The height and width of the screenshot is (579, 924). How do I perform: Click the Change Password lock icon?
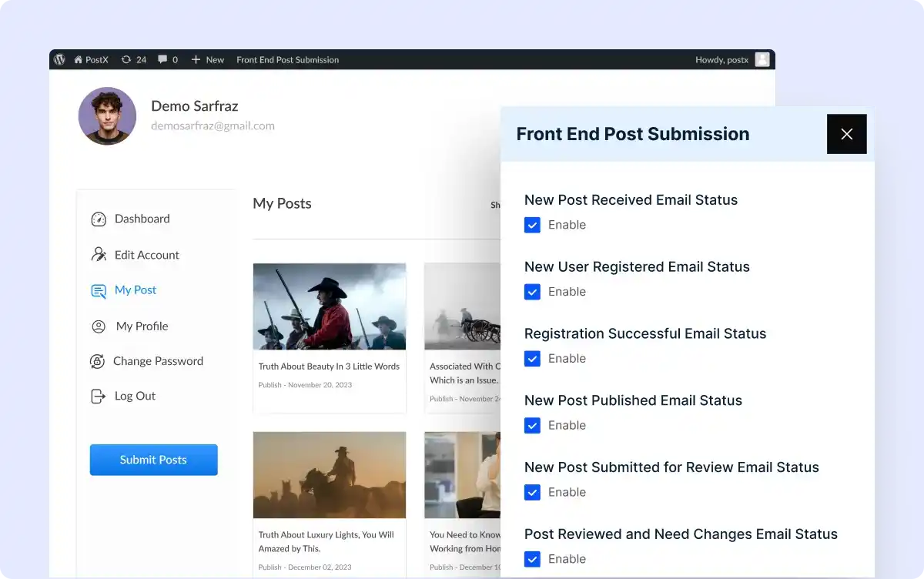98,361
